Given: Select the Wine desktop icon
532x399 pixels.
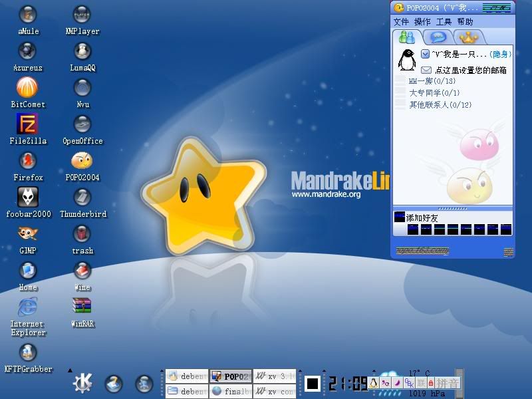Looking at the screenshot, I should pos(82,277).
